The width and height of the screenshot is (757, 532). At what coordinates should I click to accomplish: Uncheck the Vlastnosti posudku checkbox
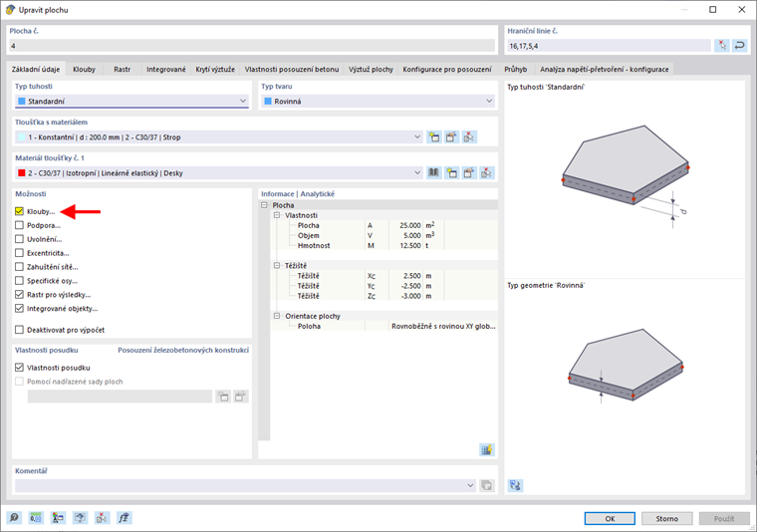pyautogui.click(x=19, y=368)
